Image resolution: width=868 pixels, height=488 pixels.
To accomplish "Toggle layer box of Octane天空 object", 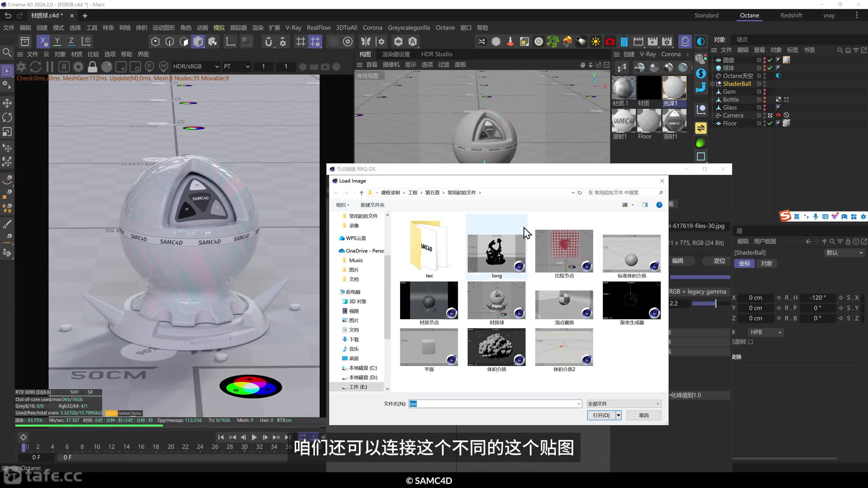I will coord(759,76).
